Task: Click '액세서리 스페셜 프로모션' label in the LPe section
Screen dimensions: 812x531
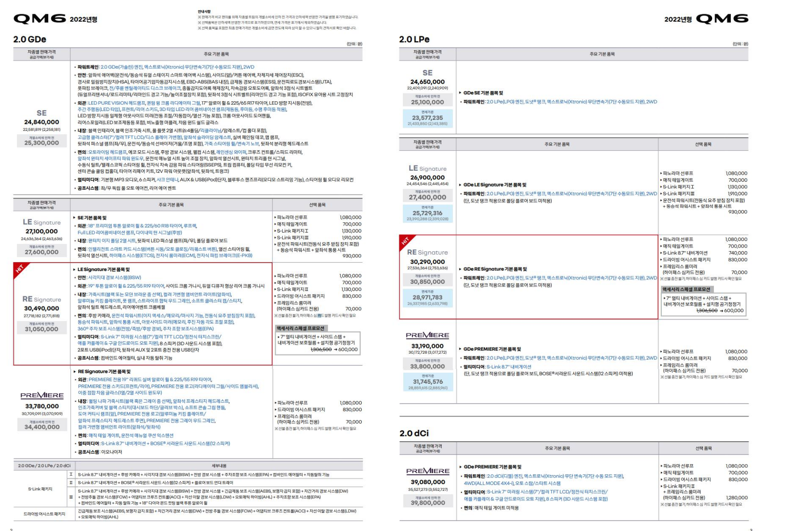Action: [x=686, y=289]
